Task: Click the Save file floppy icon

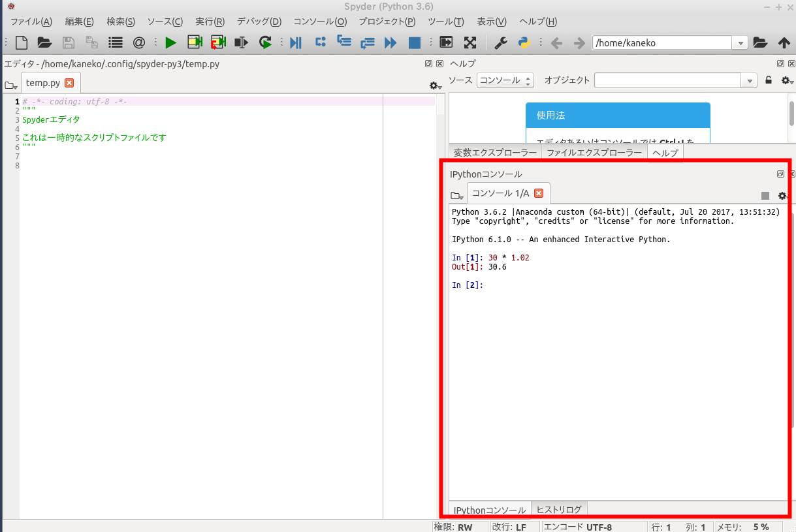Action: pyautogui.click(x=68, y=43)
